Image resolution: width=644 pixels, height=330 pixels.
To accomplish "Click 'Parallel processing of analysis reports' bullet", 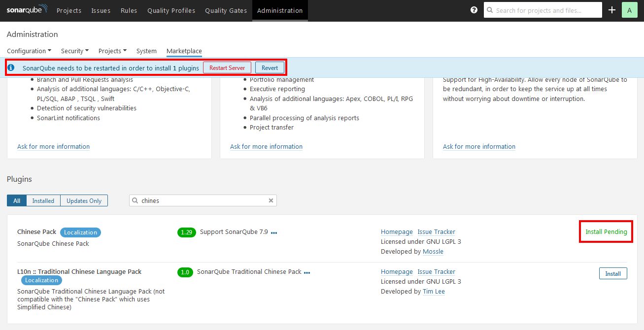I will (x=305, y=118).
